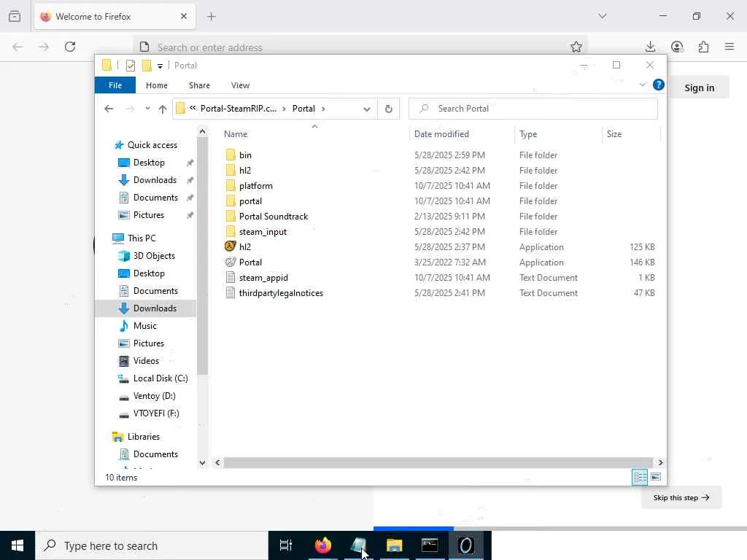Viewport: 747px width, 560px height.
Task: Open the Share ribbon tab
Action: click(x=199, y=85)
